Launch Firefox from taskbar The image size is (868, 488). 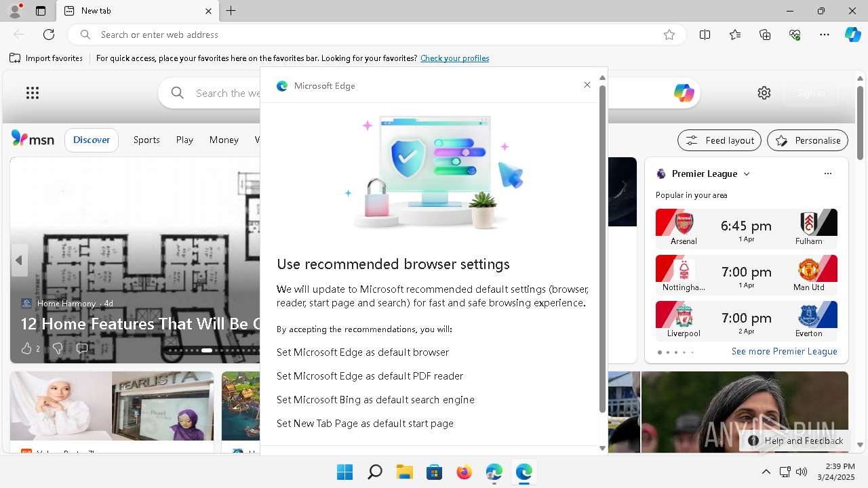pyautogui.click(x=464, y=472)
